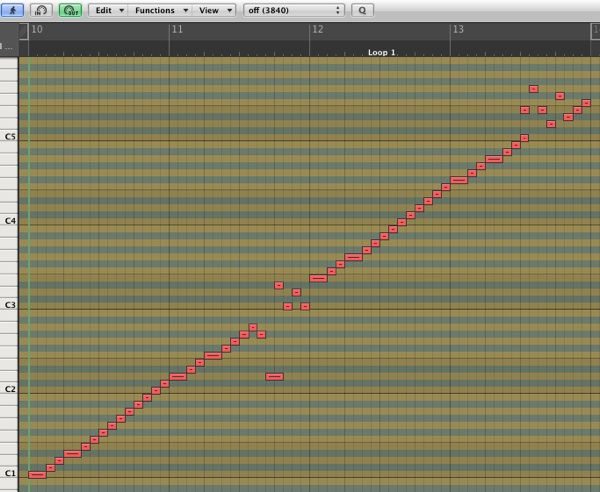The height and width of the screenshot is (492, 600).
Task: Click bar 13 in the ruler
Action: [x=458, y=29]
